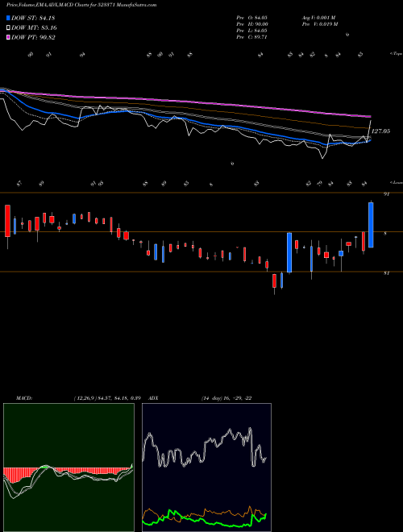403x532 pixels.
Task: Click the large blue final candlestick
Action: pyautogui.click(x=371, y=225)
